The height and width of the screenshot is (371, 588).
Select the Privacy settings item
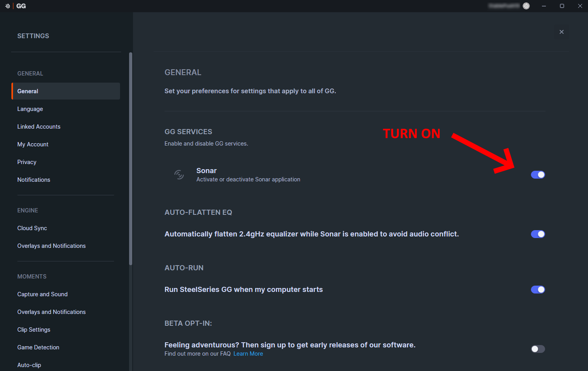[x=27, y=162]
